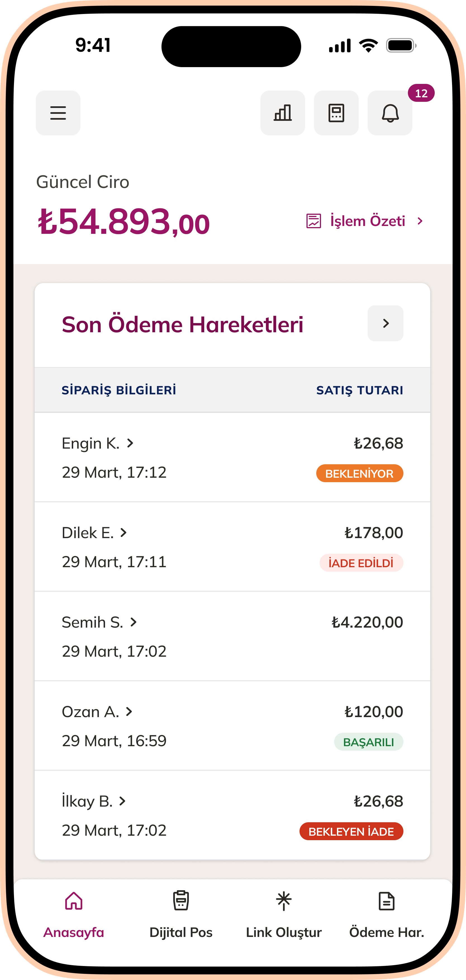This screenshot has height=980, width=466.
Task: Open the bar chart statistics icon
Action: (282, 113)
